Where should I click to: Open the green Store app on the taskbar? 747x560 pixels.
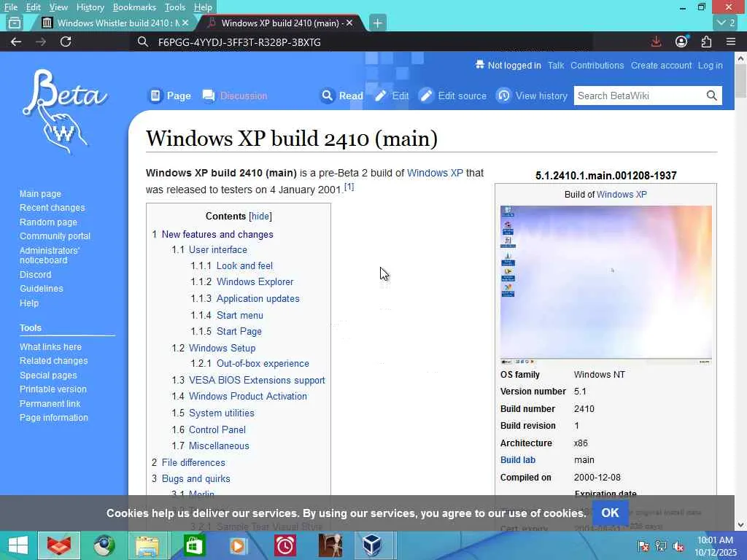[194, 545]
